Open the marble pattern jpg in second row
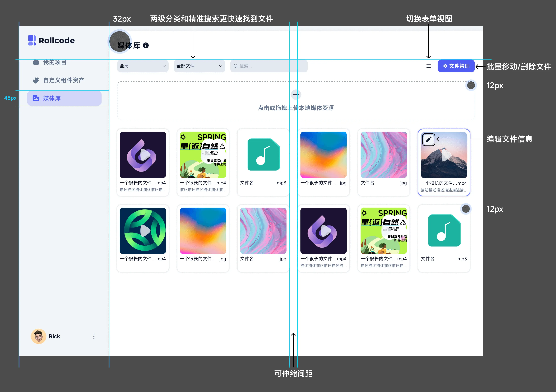 pyautogui.click(x=263, y=230)
